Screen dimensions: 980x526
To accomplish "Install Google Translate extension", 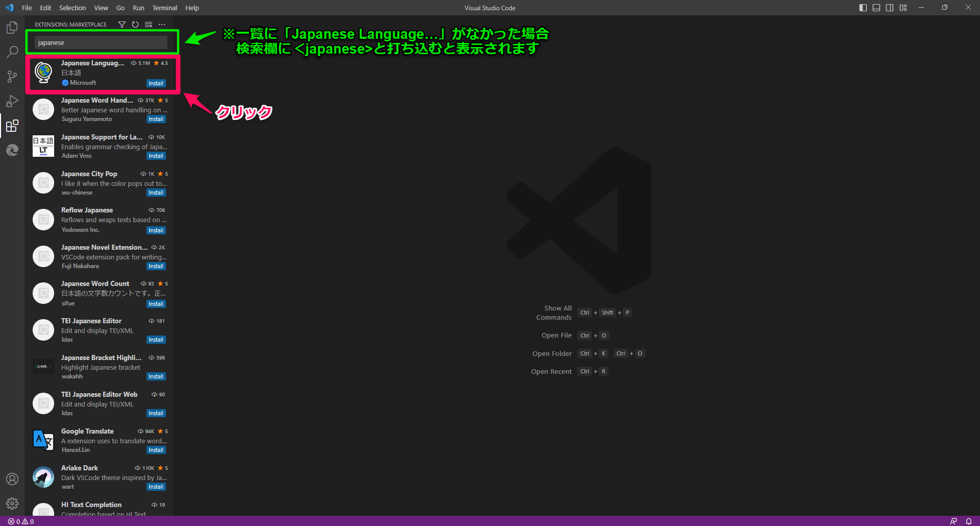I will [x=156, y=450].
